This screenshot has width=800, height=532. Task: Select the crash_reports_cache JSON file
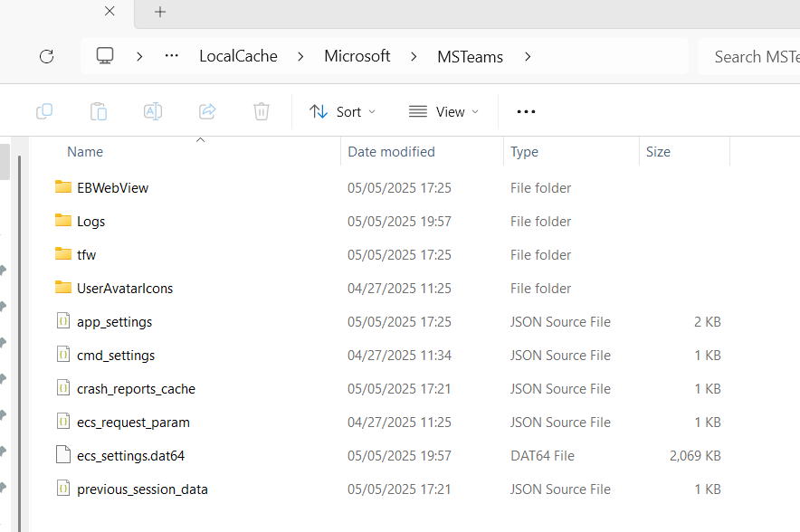click(x=136, y=389)
